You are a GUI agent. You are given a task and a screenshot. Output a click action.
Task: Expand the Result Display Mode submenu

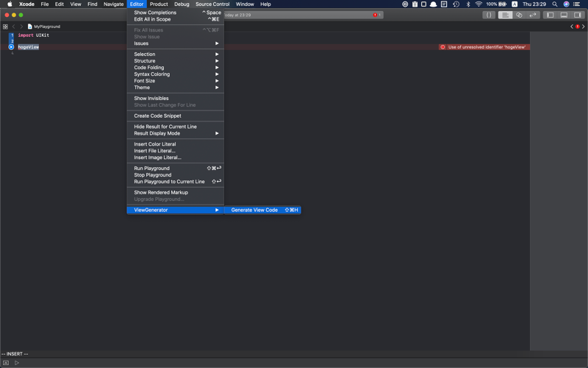(x=175, y=133)
